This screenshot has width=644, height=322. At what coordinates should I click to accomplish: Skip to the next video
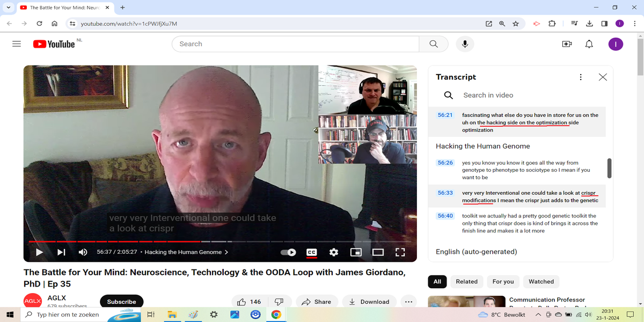(61, 252)
